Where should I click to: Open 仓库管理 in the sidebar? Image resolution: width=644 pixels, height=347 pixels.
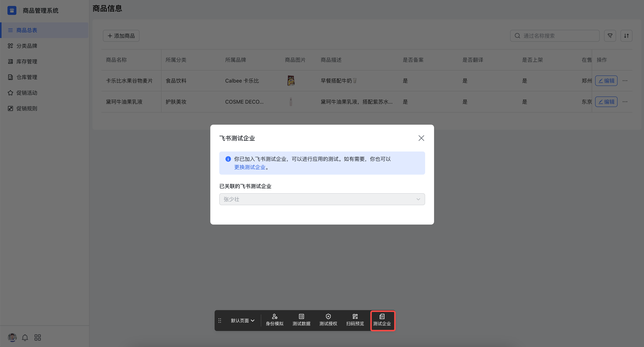[45, 77]
